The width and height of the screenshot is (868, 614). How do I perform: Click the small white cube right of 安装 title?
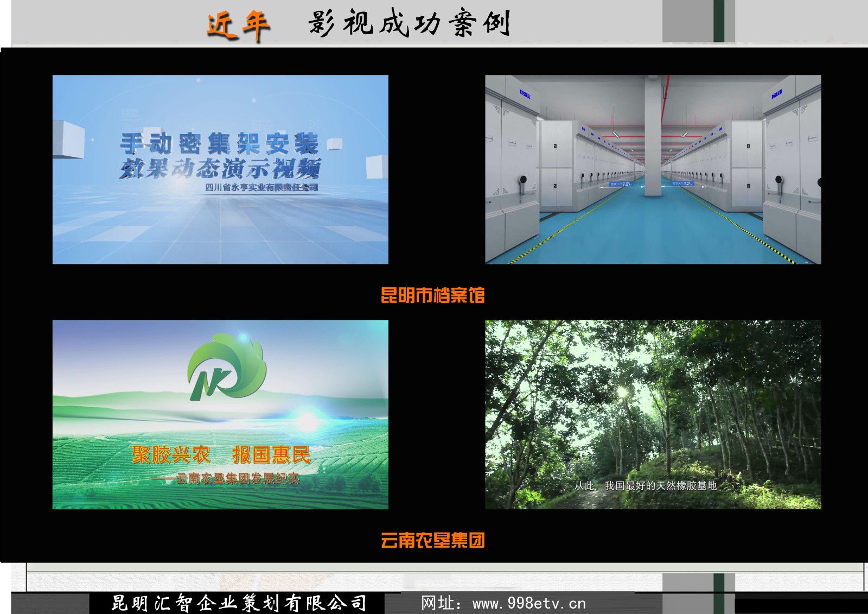click(334, 143)
